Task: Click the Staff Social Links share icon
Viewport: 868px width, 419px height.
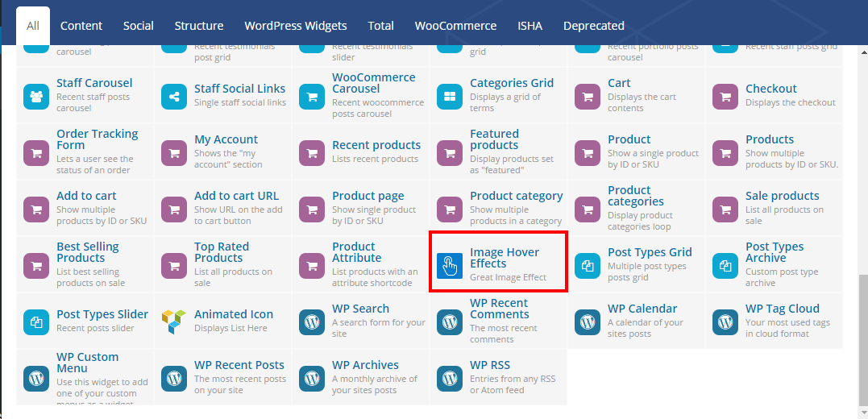Action: pos(174,97)
